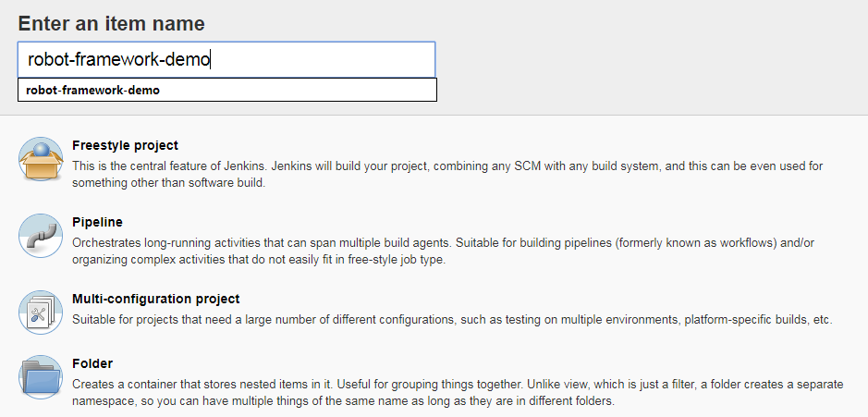Place cursor after 'demo' in name field
This screenshot has width=868, height=417.
[x=211, y=59]
